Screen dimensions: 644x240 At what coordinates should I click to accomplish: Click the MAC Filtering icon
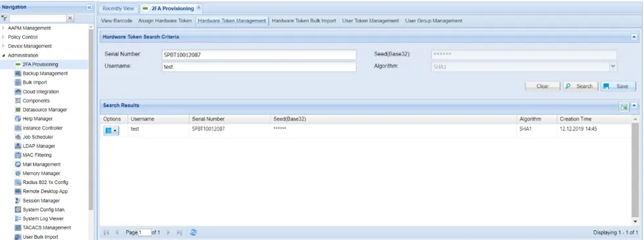[18, 155]
